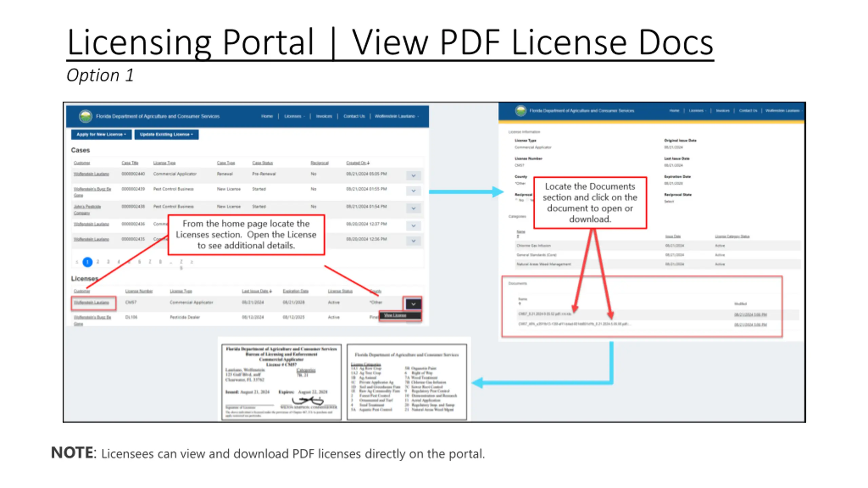
Task: Sort Cases table by Customer column
Action: click(x=82, y=163)
